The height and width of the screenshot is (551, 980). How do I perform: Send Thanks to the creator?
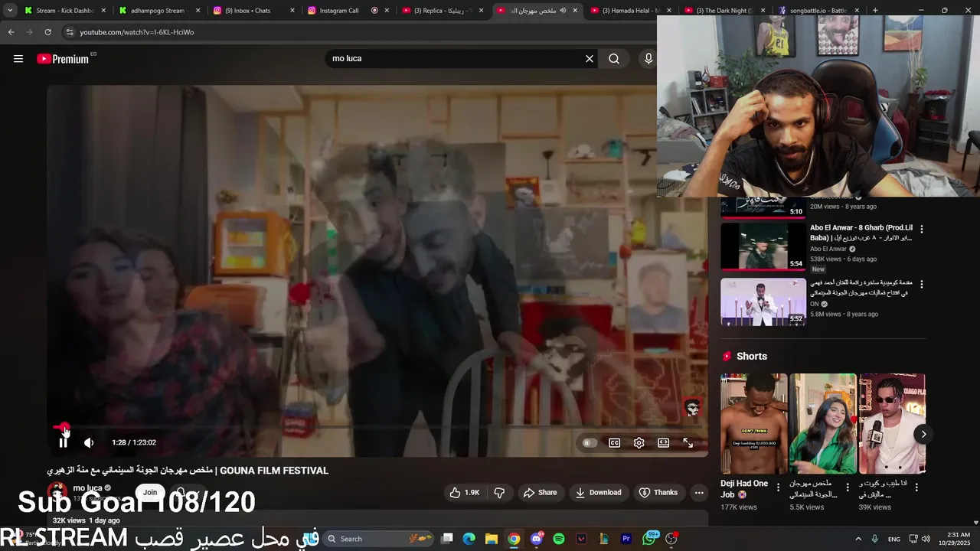pyautogui.click(x=658, y=493)
